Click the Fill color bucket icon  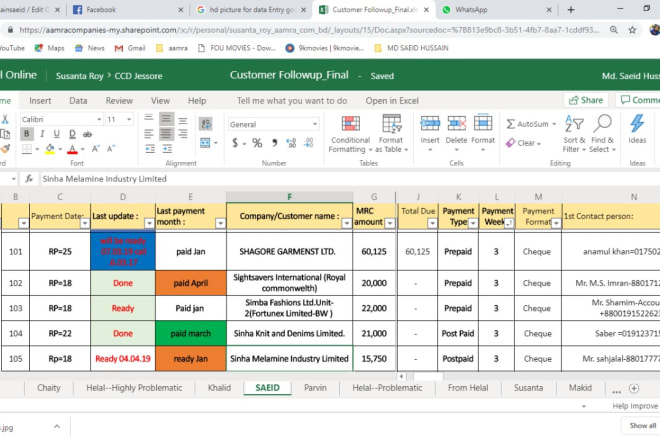tap(50, 149)
